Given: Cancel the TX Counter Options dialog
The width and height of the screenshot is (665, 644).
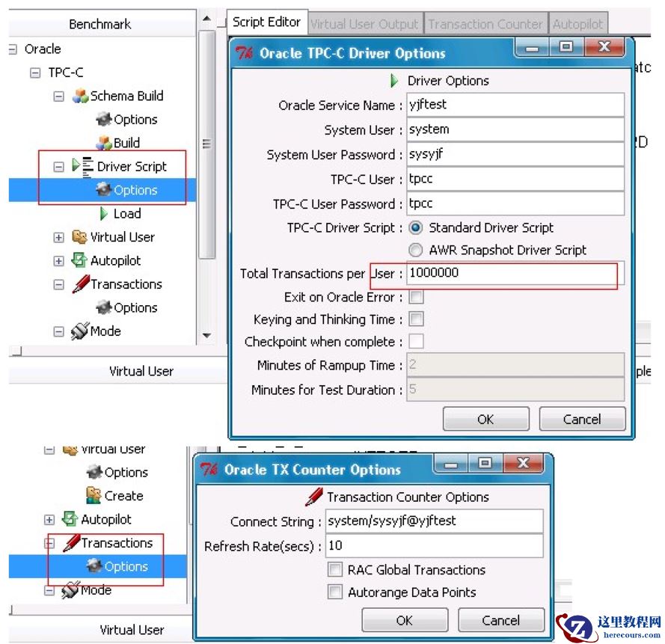Looking at the screenshot, I should [501, 620].
